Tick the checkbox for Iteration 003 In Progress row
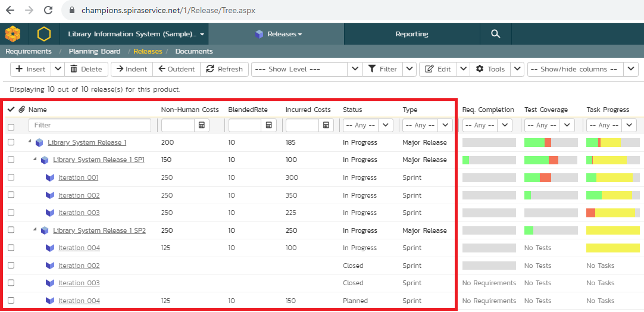This screenshot has height=312, width=644. coord(11,213)
